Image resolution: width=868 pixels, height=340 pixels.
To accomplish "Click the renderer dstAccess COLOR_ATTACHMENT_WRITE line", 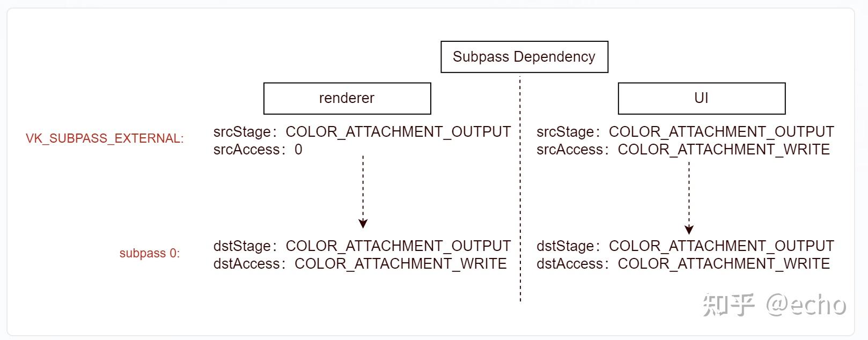I will (359, 264).
